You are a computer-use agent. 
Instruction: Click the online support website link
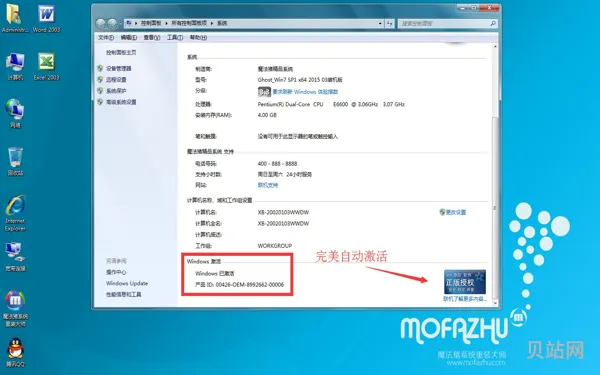[x=268, y=185]
